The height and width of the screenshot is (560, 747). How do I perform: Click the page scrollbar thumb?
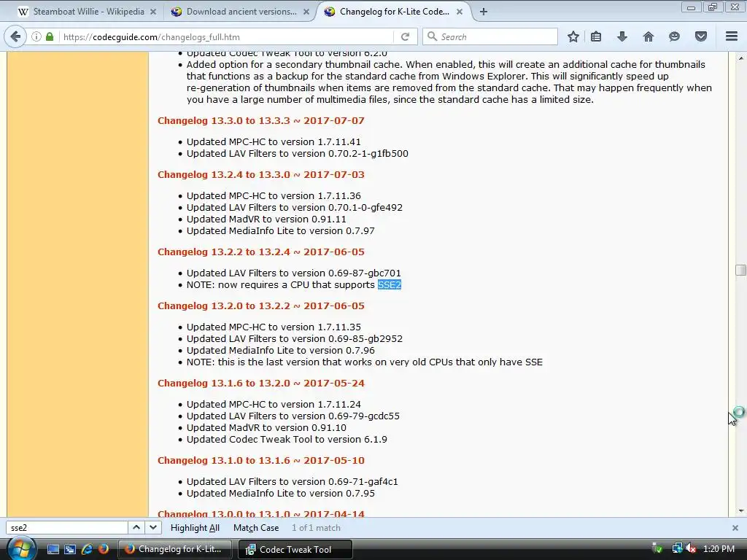click(740, 270)
